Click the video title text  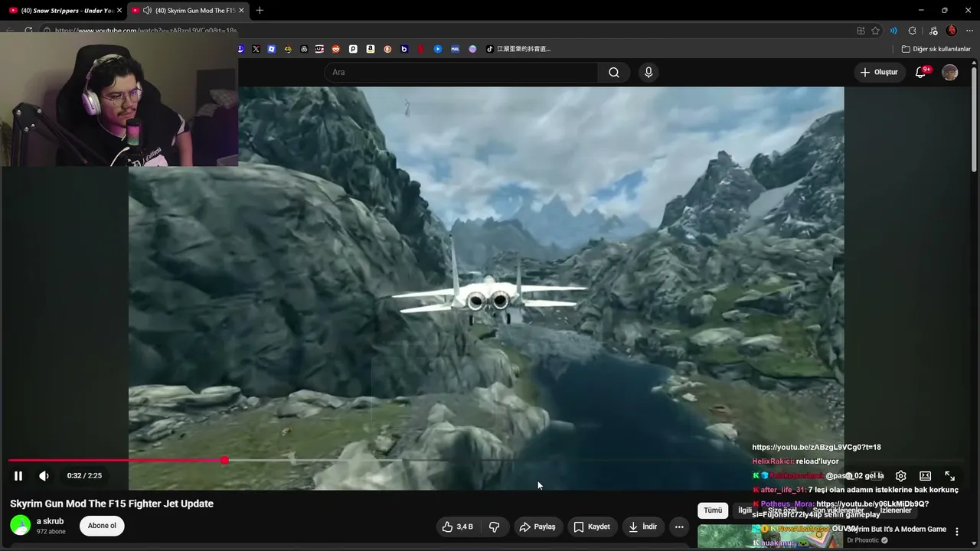pyautogui.click(x=112, y=504)
